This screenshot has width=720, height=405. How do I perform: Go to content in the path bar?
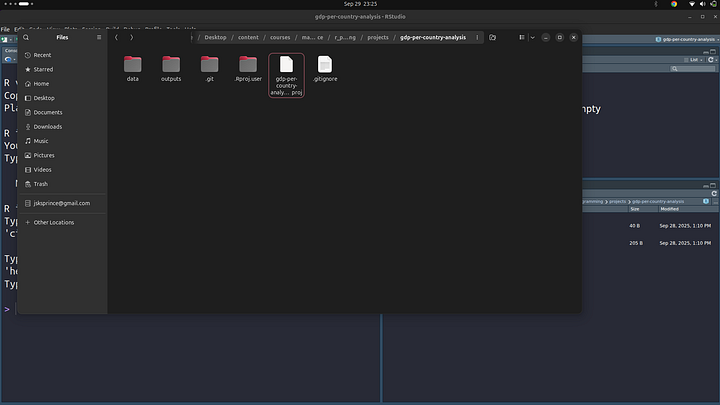point(248,37)
